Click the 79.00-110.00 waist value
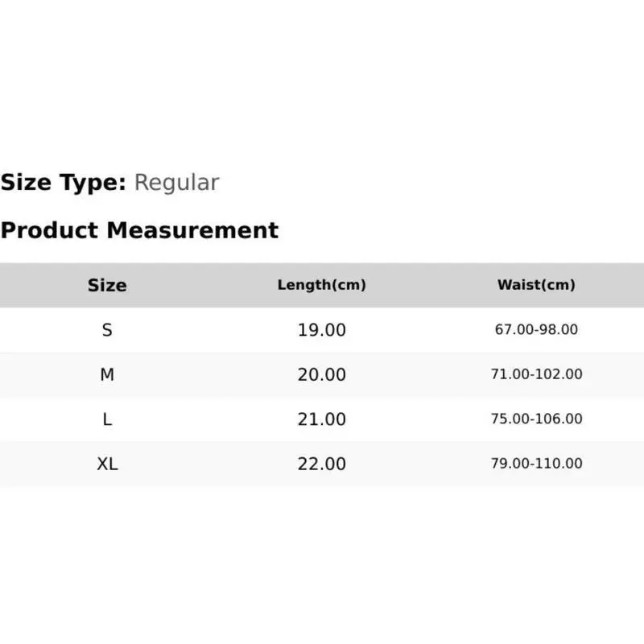The width and height of the screenshot is (644, 644). pyautogui.click(x=536, y=464)
